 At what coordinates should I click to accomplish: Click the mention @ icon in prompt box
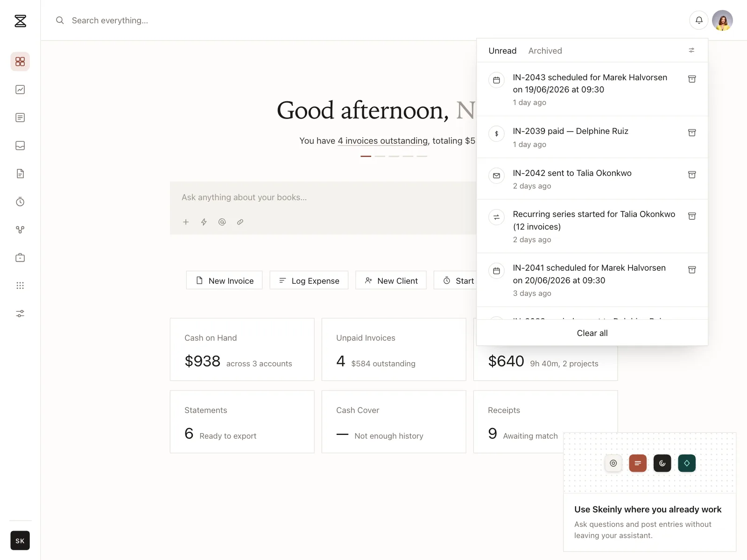222,222
